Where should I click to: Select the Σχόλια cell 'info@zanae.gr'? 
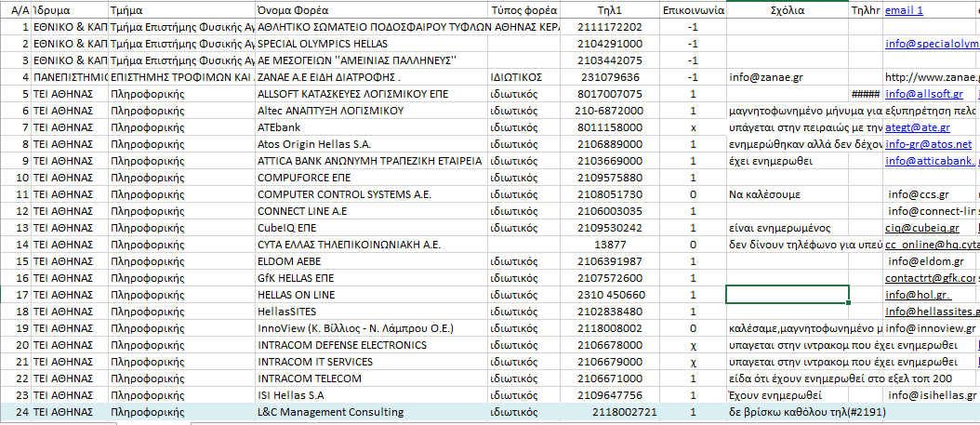coord(788,77)
